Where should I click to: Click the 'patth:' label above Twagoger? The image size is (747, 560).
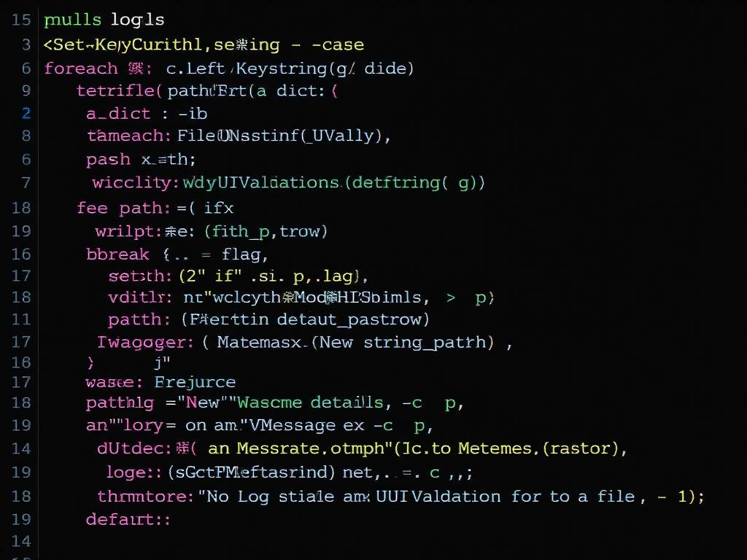tap(139, 319)
